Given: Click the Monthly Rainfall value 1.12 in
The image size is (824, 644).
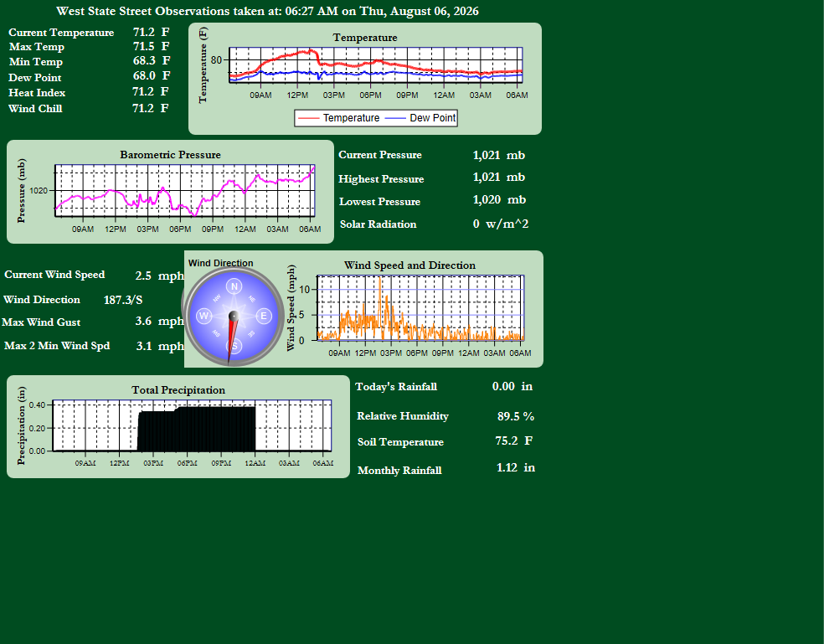Looking at the screenshot, I should 516,467.
